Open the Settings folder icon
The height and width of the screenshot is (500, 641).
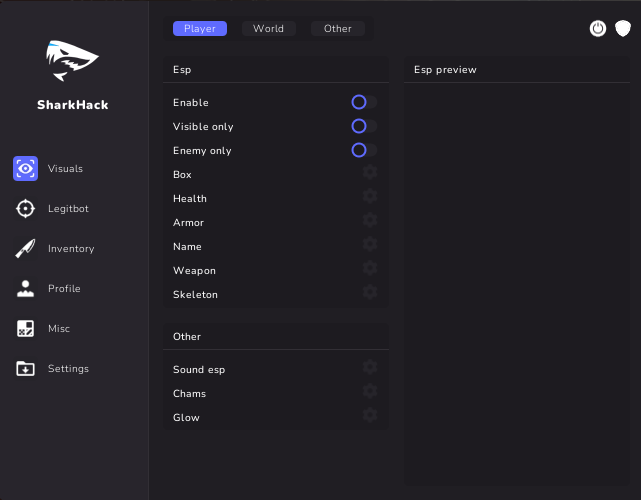click(x=26, y=369)
